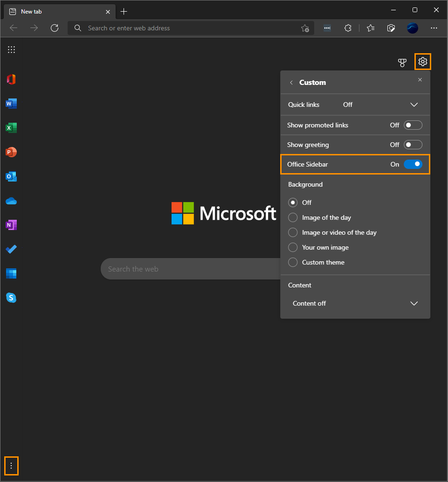Click the browser forward arrow

pos(34,28)
